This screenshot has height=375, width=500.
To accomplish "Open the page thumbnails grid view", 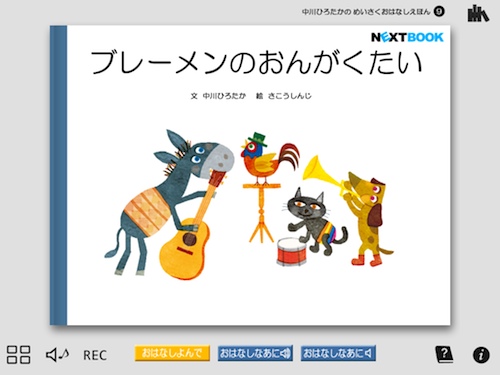I will (x=19, y=354).
